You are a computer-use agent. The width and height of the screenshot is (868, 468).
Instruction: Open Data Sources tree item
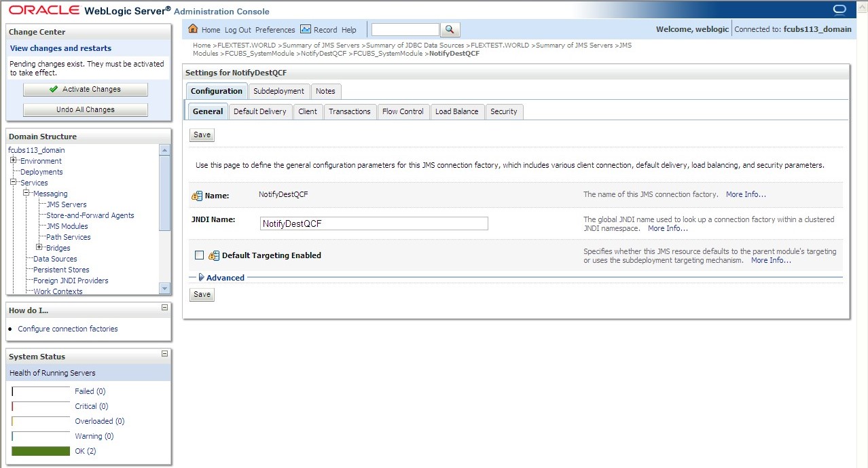pyautogui.click(x=55, y=259)
